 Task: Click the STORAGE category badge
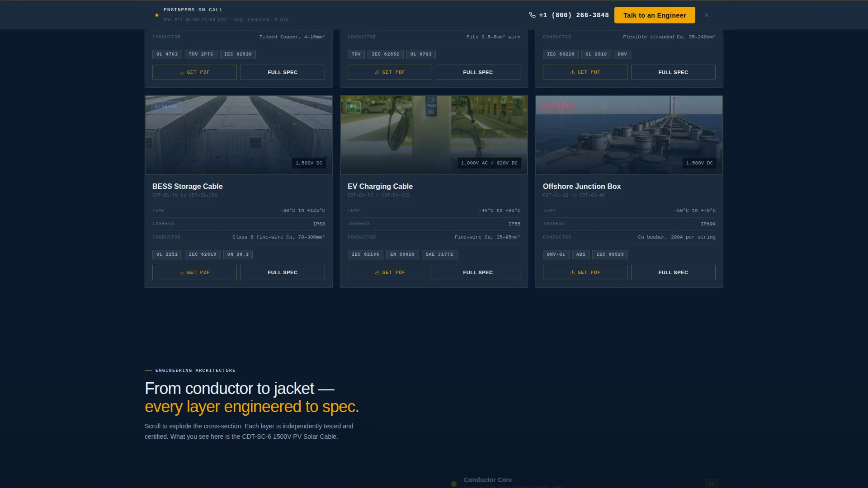[x=166, y=107]
